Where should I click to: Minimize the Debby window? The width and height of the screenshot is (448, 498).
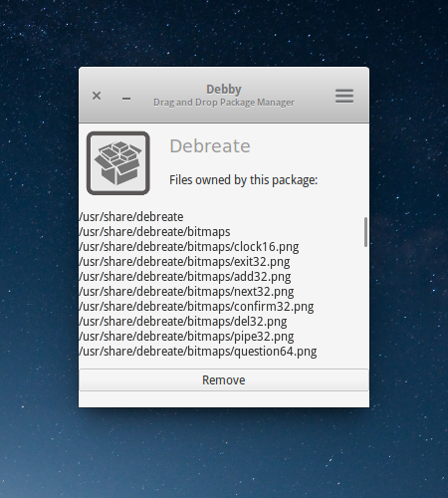click(126, 99)
